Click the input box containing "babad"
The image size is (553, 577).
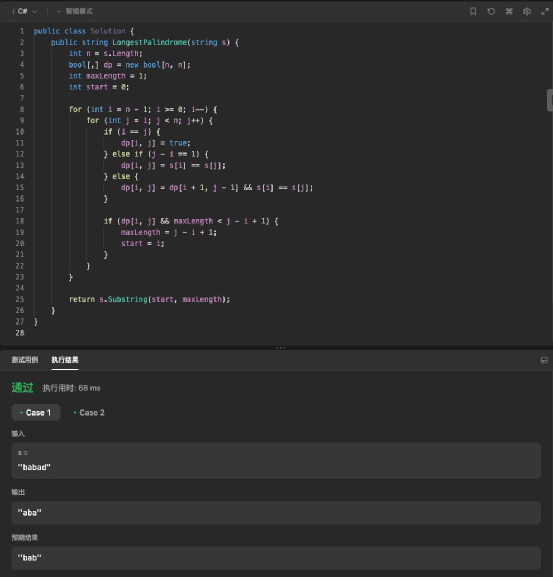(276, 461)
